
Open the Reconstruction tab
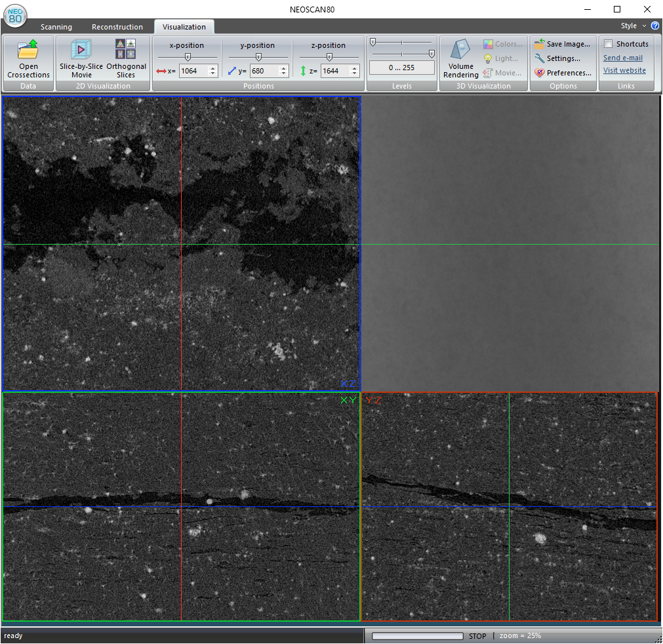(117, 27)
